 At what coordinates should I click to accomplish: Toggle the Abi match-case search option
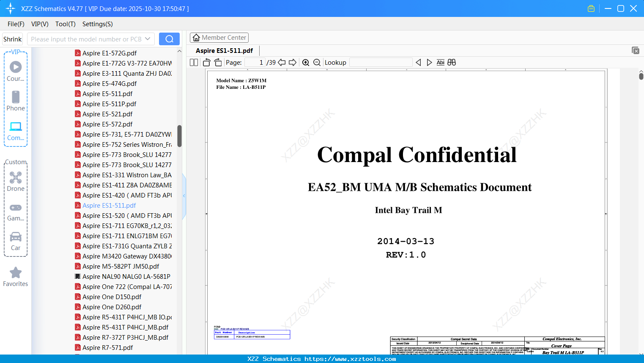(441, 63)
